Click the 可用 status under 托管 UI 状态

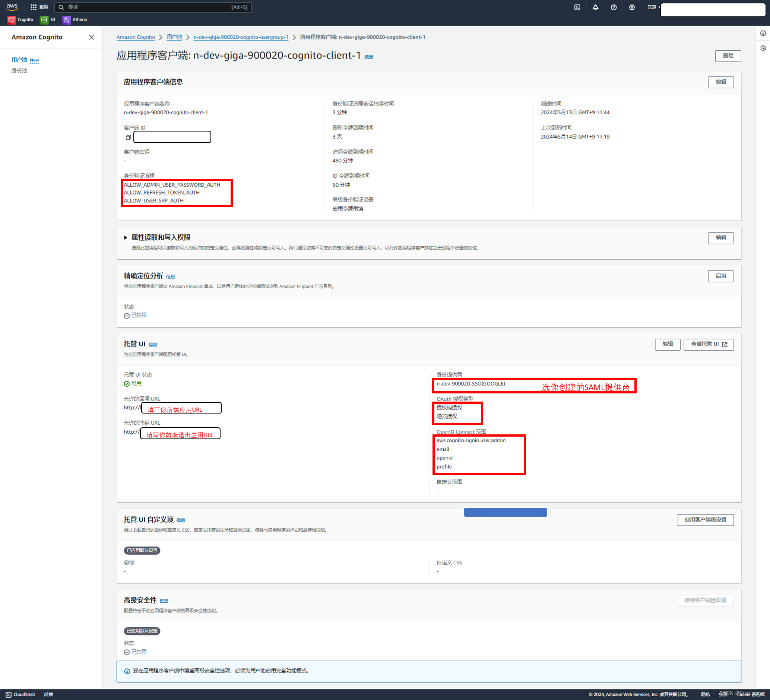click(x=133, y=383)
